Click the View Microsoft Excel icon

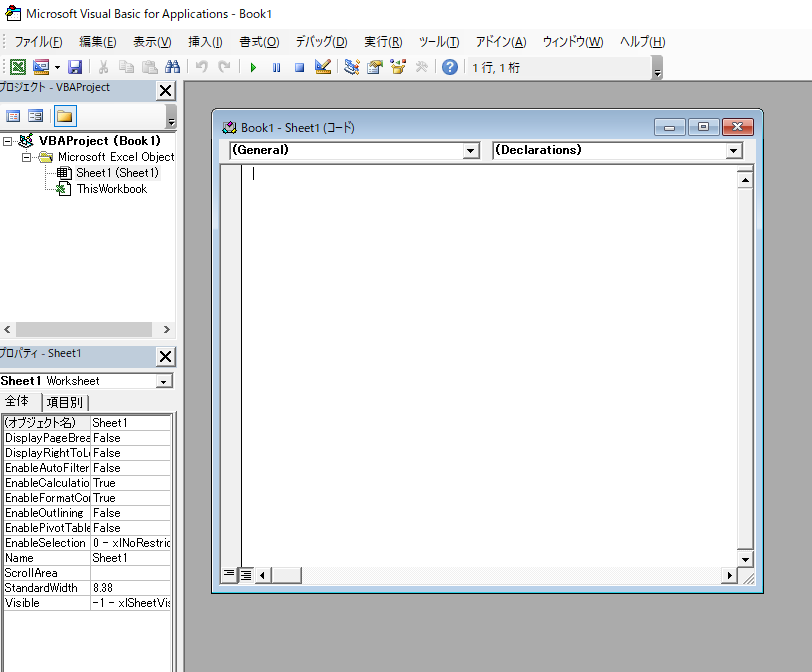click(x=17, y=67)
